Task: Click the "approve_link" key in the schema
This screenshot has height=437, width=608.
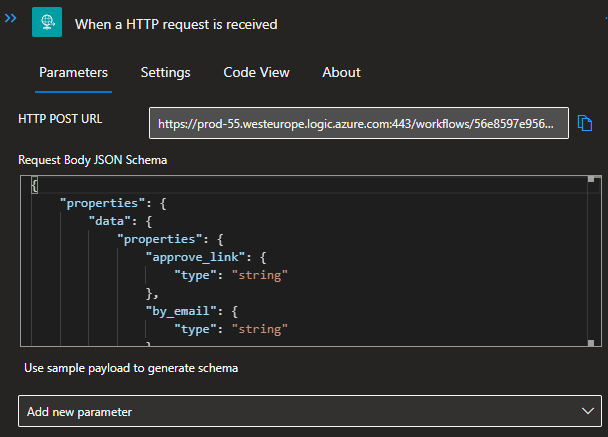Action: point(195,257)
